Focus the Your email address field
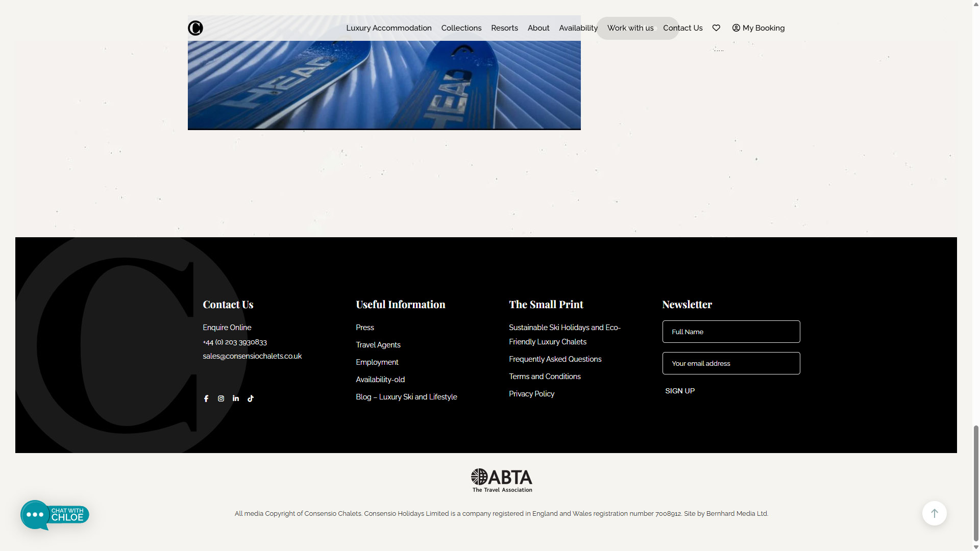This screenshot has width=980, height=551. [x=731, y=363]
